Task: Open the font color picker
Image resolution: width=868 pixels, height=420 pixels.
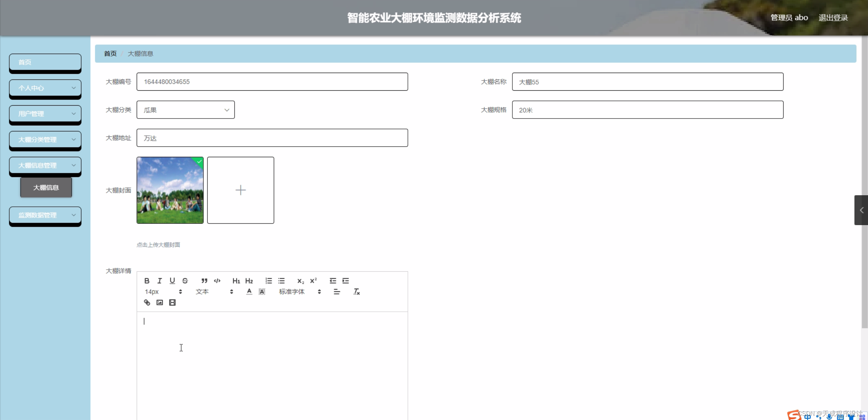Action: pos(249,292)
